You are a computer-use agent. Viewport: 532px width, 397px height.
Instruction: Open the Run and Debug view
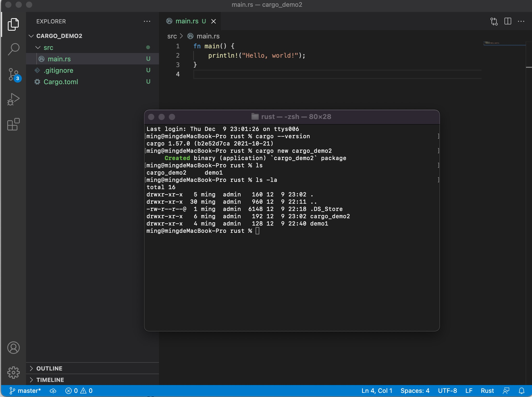coord(14,99)
